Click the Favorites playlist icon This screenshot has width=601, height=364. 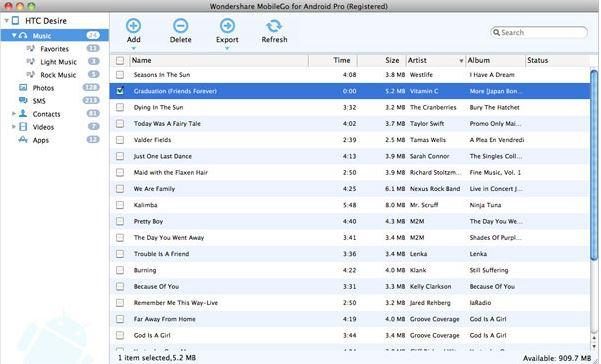(31, 49)
